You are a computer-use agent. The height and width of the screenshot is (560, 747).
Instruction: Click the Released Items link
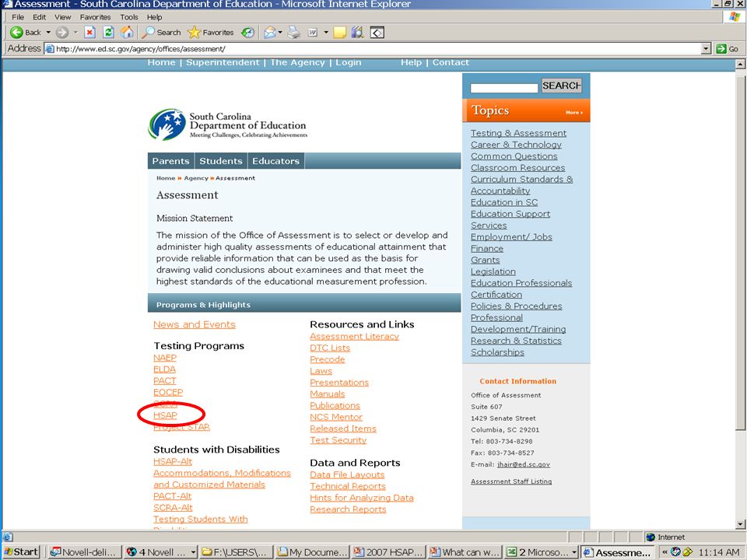pos(343,429)
